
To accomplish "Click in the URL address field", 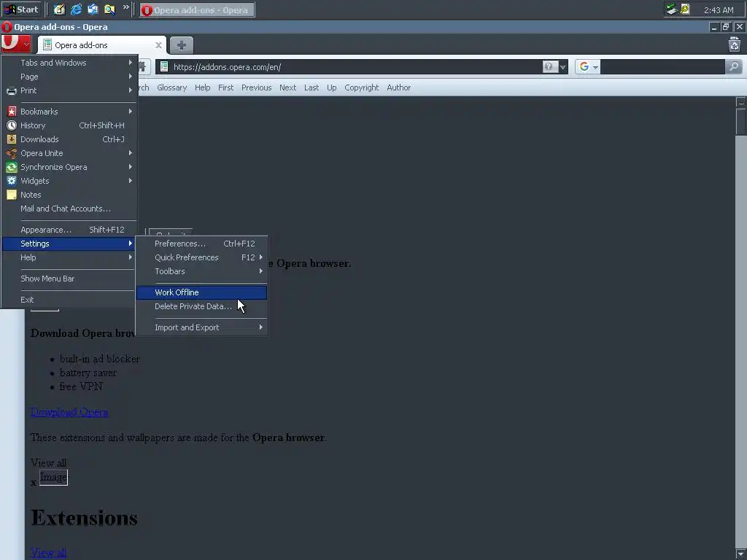I will pyautogui.click(x=355, y=66).
